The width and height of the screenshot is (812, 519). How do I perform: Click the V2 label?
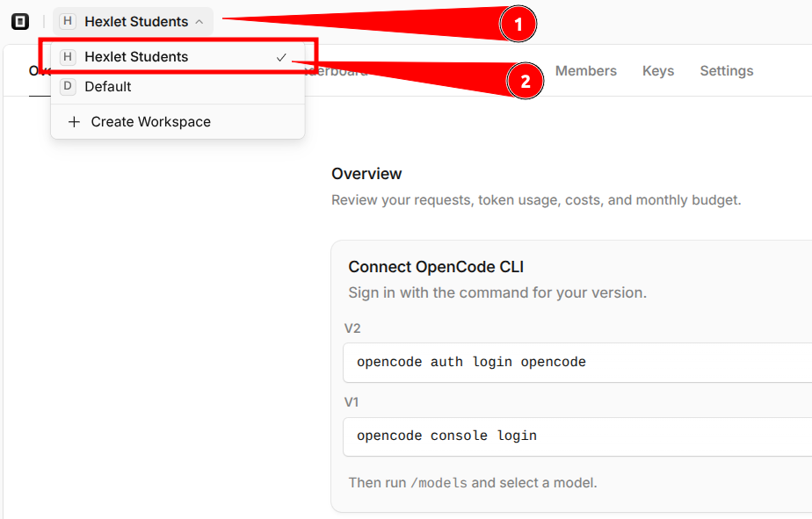click(x=352, y=328)
